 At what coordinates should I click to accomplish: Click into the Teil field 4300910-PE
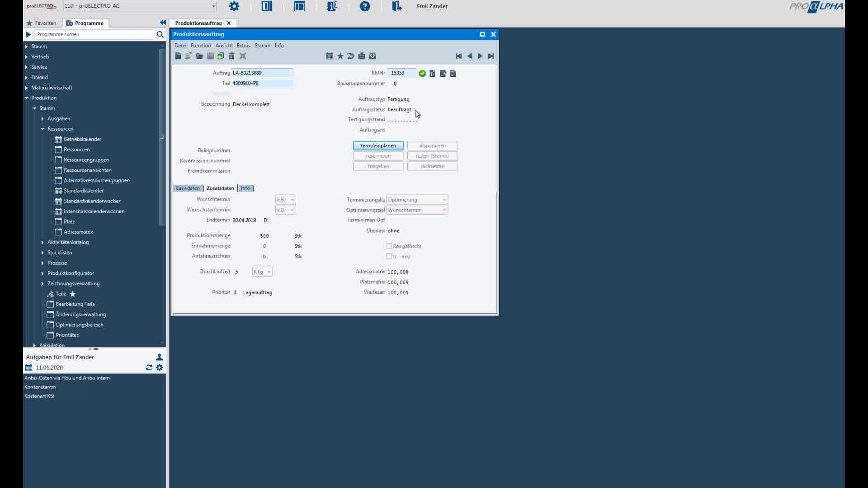[262, 83]
